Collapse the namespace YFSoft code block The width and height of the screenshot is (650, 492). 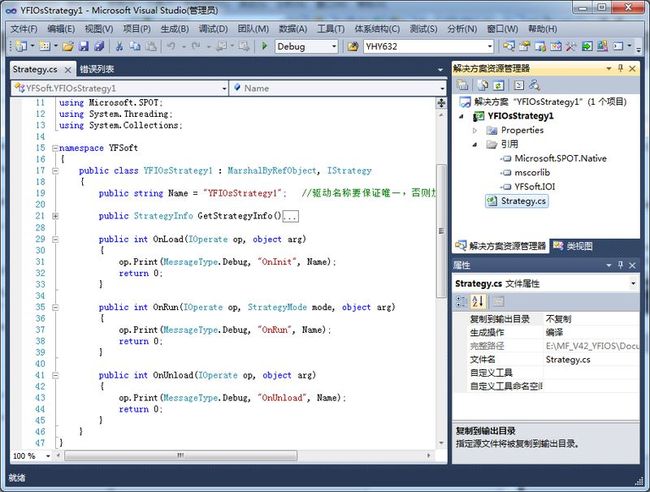tap(55, 148)
